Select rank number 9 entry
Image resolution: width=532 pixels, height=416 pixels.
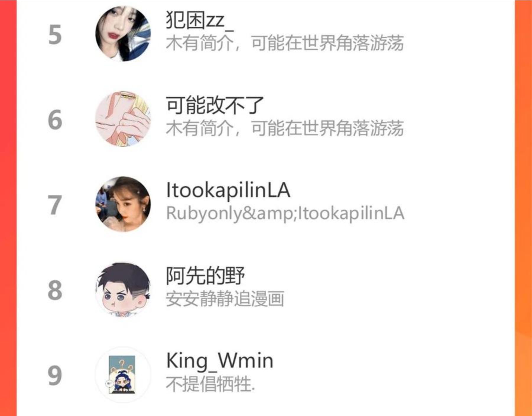pos(55,375)
